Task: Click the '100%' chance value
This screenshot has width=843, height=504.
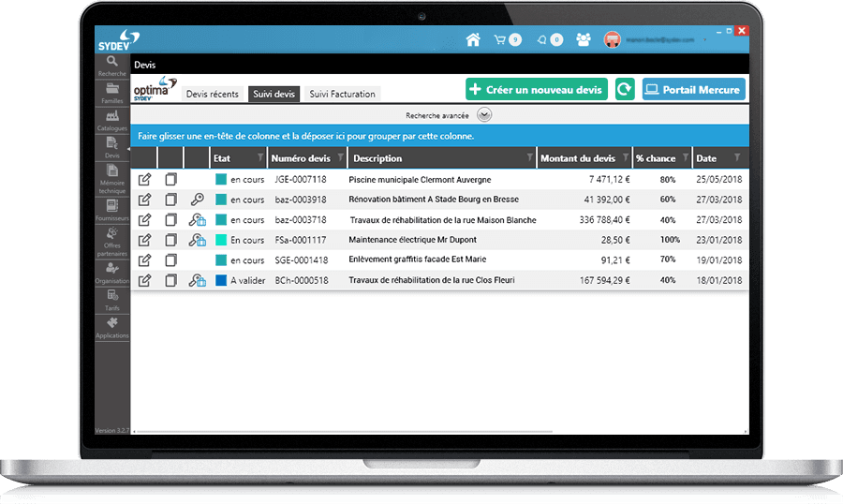Action: [x=670, y=240]
